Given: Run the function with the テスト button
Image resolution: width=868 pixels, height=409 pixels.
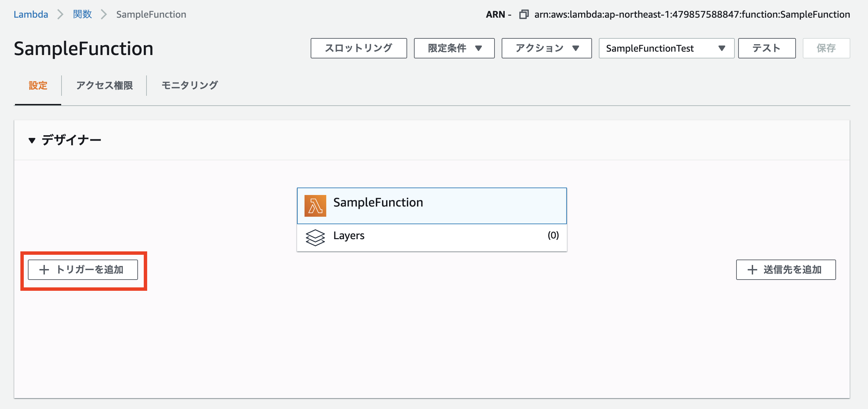Looking at the screenshot, I should [x=767, y=48].
